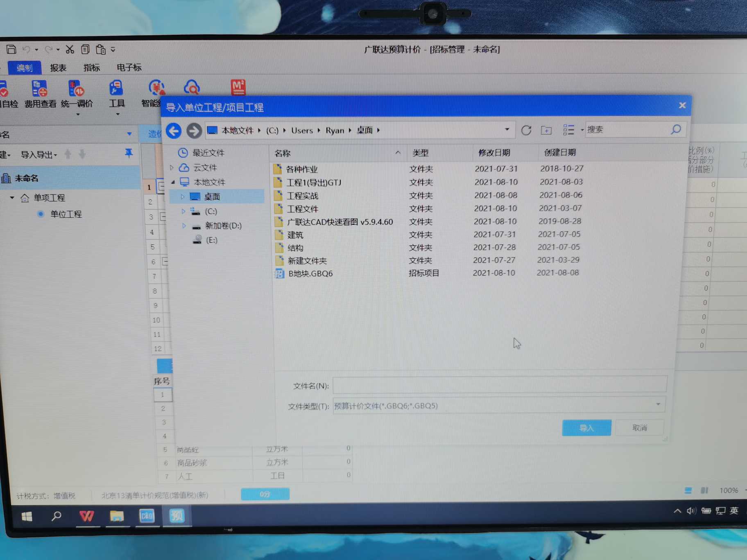
Task: Select the 工程文件 folder
Action: (x=303, y=209)
